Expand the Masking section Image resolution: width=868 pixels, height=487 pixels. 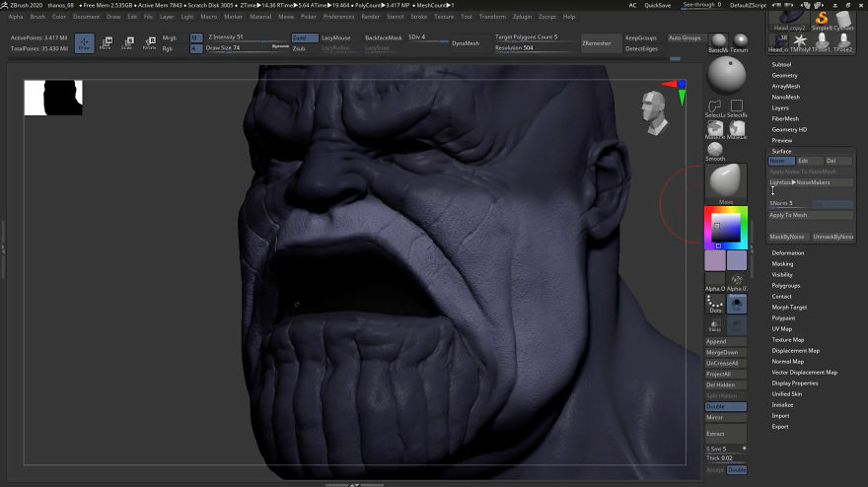tap(782, 264)
